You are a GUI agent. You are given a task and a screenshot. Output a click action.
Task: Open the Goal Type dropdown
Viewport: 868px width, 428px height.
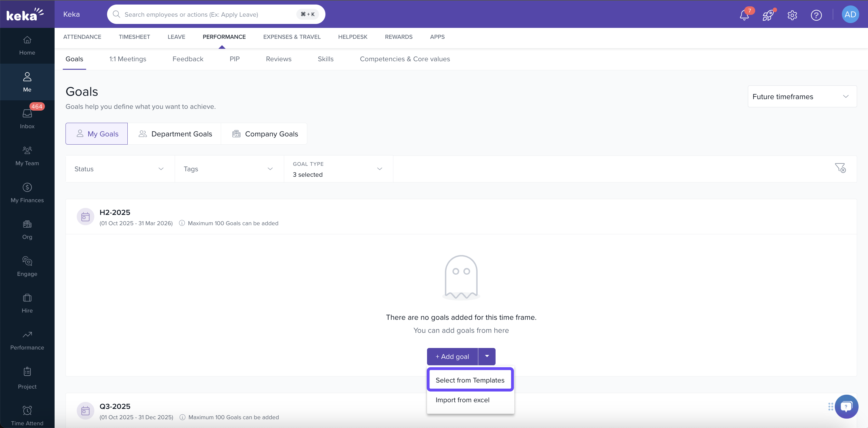coord(338,169)
